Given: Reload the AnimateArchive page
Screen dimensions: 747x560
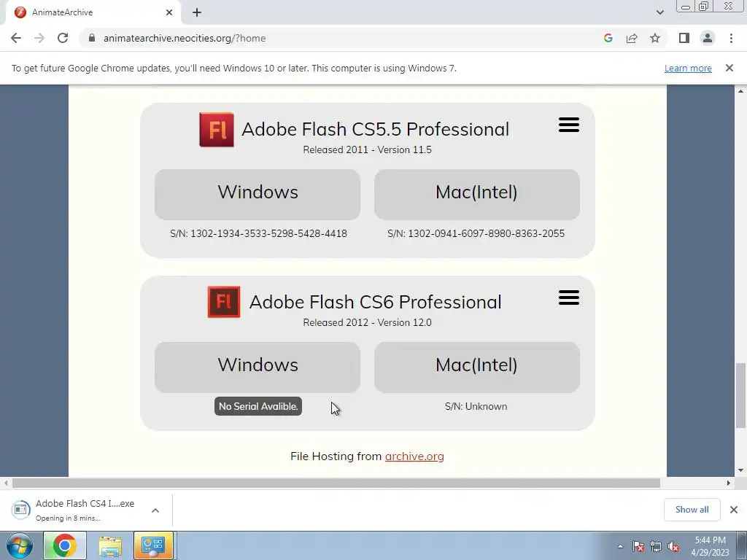Looking at the screenshot, I should 63,38.
